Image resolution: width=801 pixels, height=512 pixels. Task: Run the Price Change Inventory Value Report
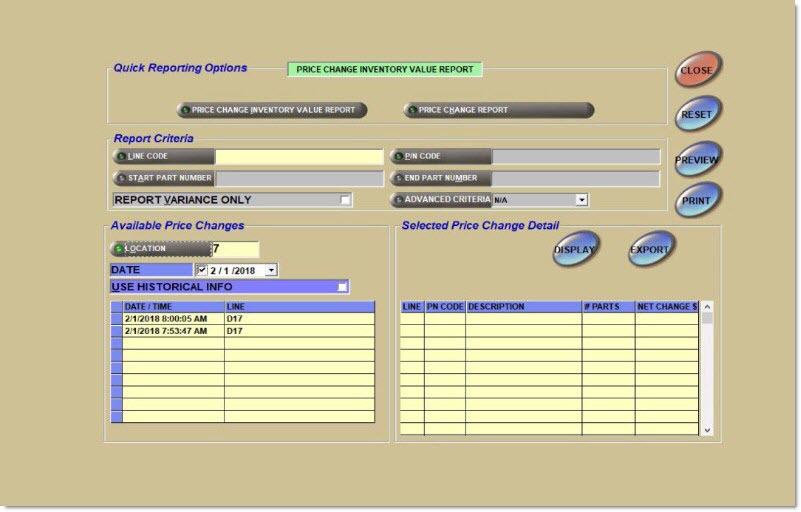(271, 110)
